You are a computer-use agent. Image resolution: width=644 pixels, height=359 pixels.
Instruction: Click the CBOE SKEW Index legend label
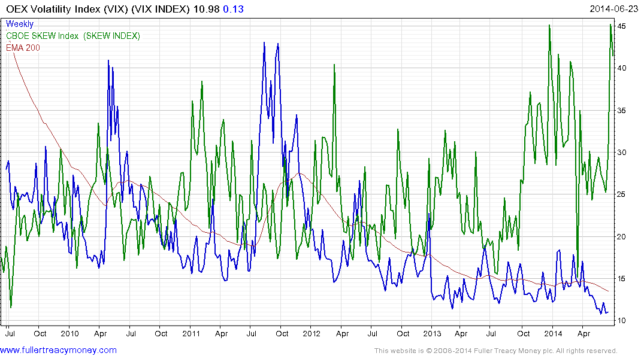pyautogui.click(x=73, y=36)
